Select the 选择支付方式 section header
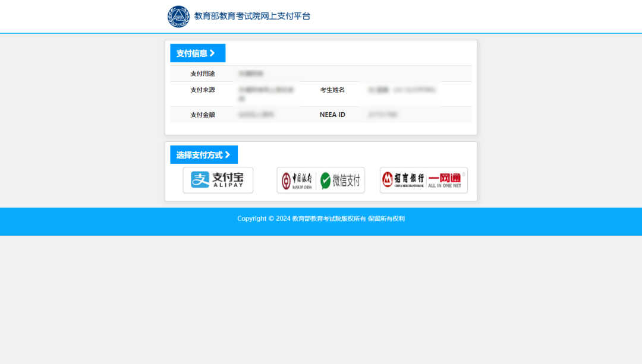642x364 pixels. coord(199,155)
